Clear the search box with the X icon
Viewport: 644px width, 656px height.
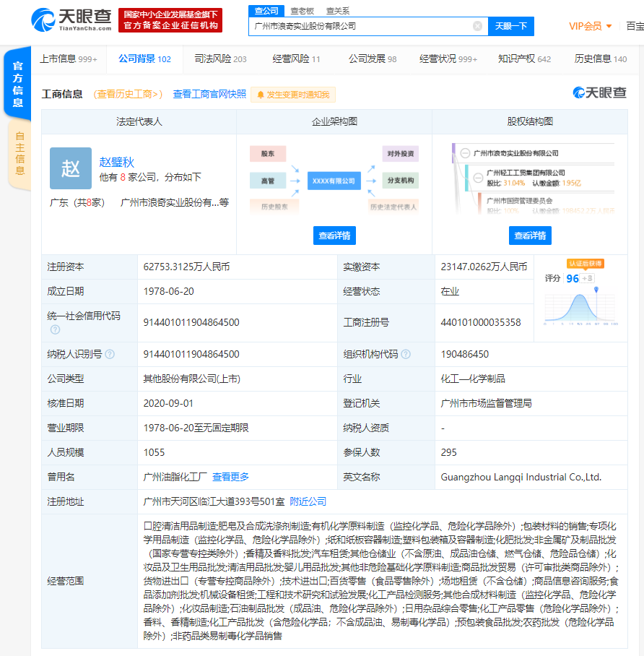(x=477, y=26)
